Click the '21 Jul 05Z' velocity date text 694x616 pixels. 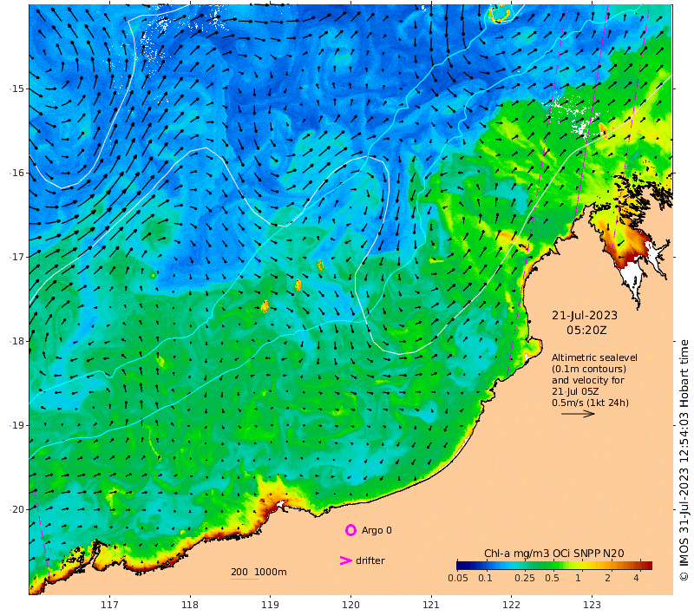click(x=575, y=391)
